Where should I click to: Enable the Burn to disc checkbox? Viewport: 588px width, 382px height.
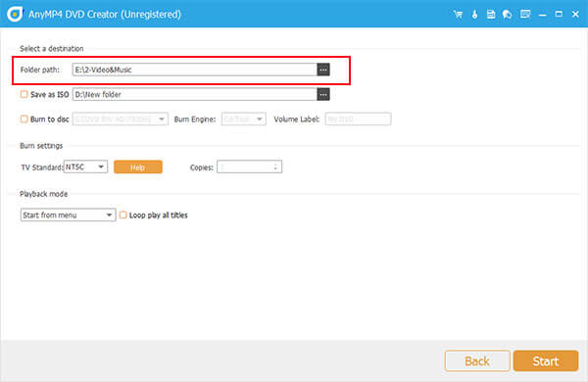(24, 119)
